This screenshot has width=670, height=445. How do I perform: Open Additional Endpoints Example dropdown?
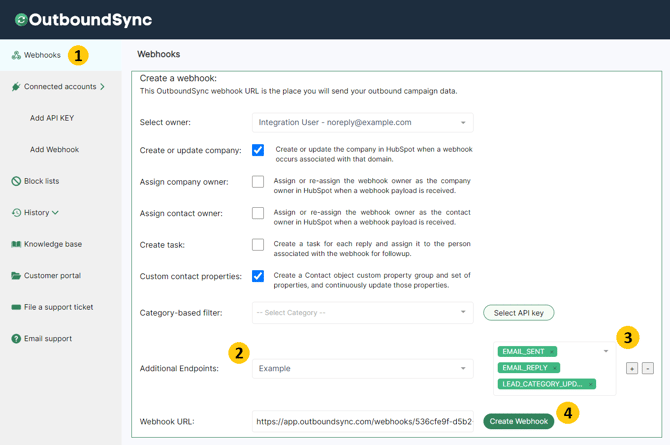pyautogui.click(x=363, y=368)
